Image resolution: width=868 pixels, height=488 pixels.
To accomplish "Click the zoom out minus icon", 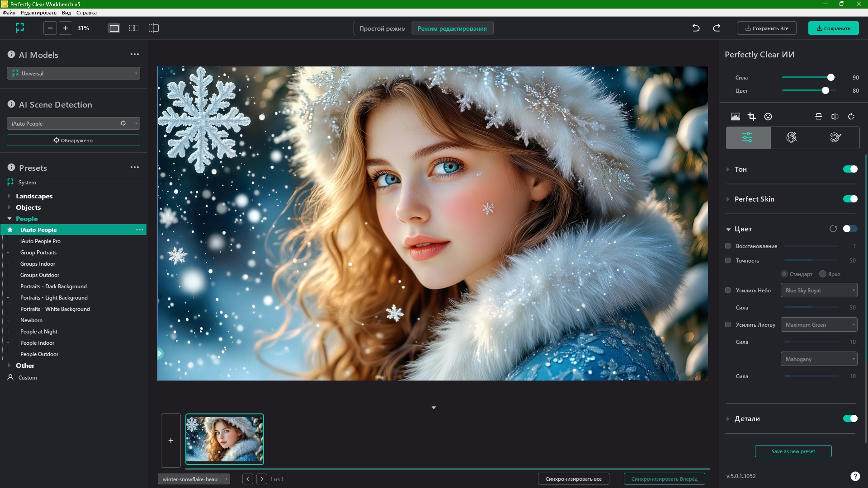I will coord(50,28).
